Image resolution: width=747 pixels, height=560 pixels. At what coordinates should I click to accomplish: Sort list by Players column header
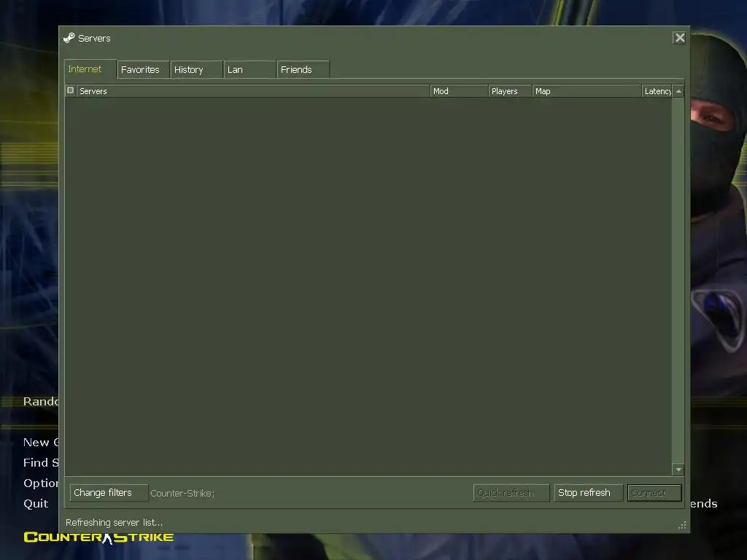510,91
